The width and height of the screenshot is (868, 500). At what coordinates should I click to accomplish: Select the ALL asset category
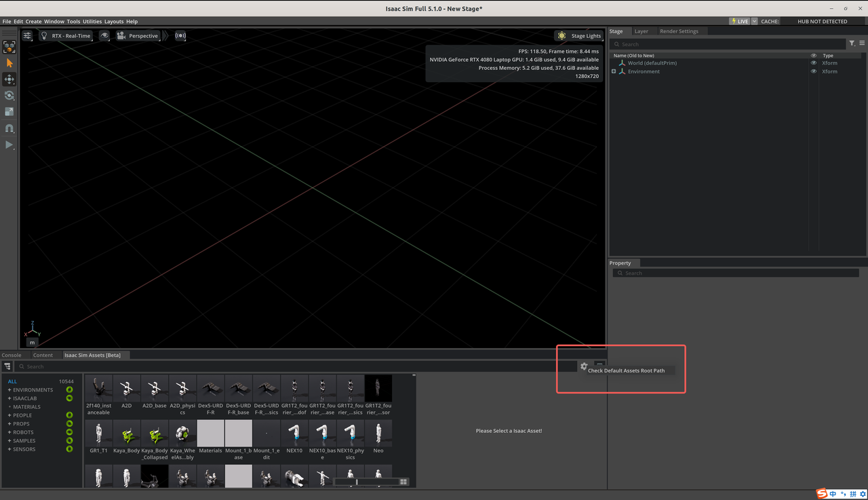point(13,381)
